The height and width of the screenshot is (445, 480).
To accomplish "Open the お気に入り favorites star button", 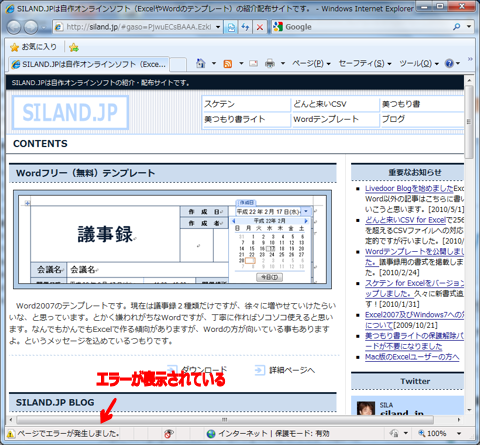I will (33, 47).
